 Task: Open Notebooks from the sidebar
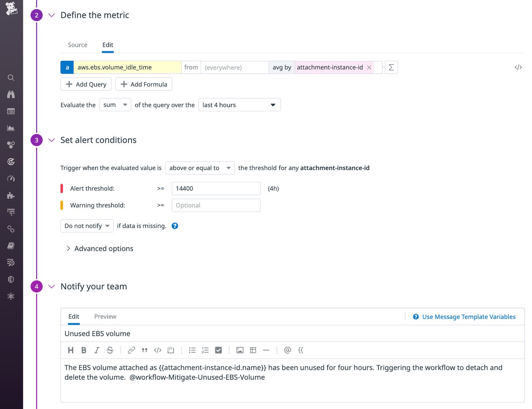pyautogui.click(x=11, y=246)
